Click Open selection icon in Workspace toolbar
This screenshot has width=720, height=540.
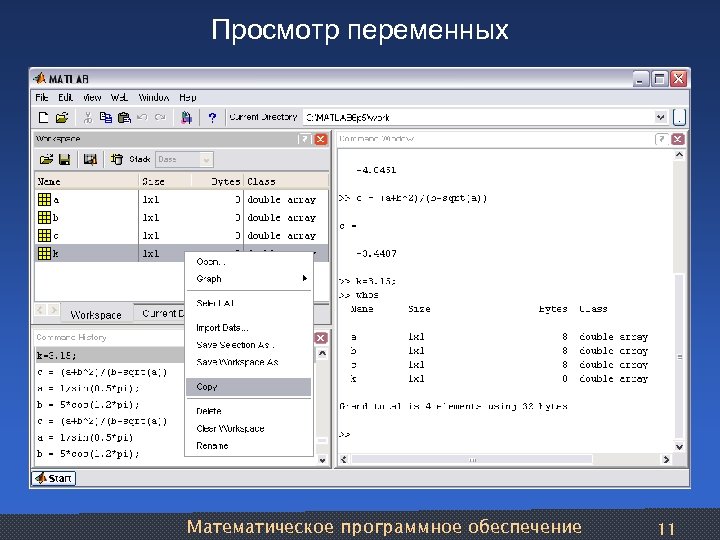[x=90, y=159]
